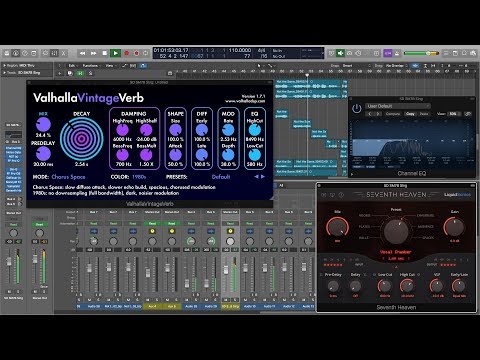
Task: Open the Note Pads icon
Action: pyautogui.click(x=455, y=53)
